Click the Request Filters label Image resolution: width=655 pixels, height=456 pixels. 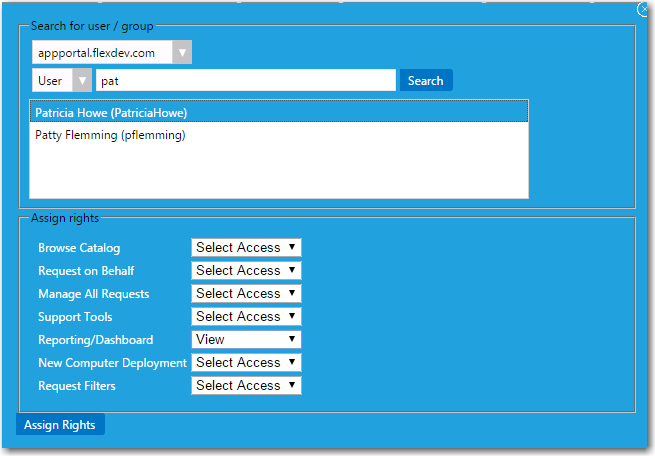(77, 386)
